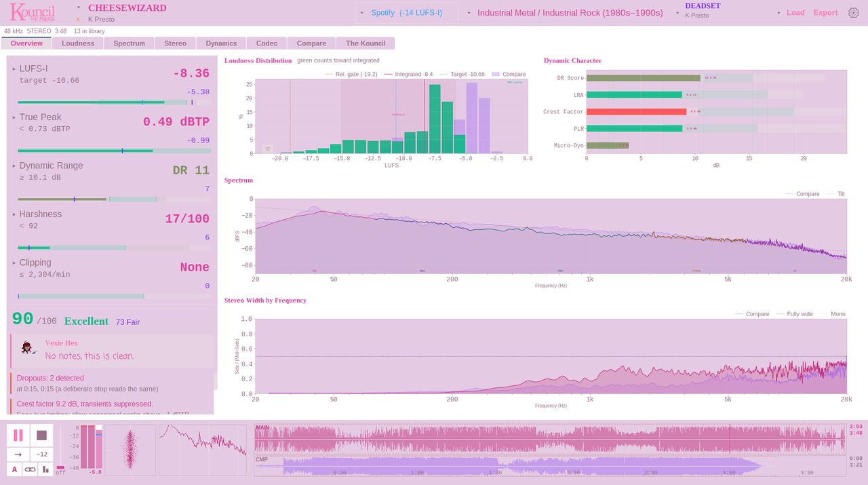This screenshot has width=868, height=485.
Task: Remove the compare track with the orange x
Action: point(79,20)
